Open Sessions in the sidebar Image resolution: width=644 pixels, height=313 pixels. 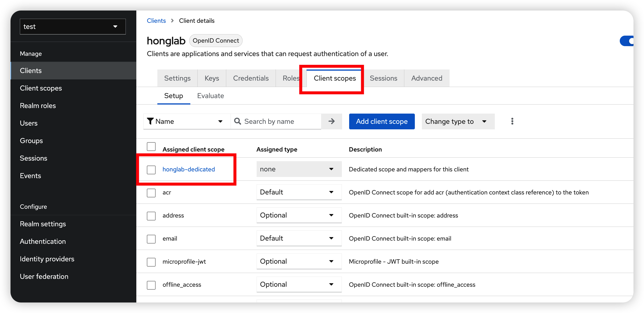click(x=73, y=158)
